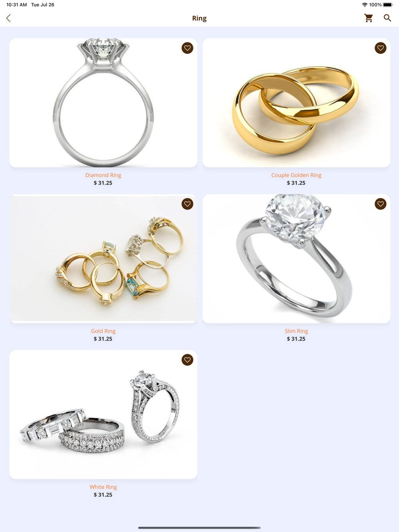The image size is (399, 532).
Task: Tap the battery indicator in the status bar
Action: [x=388, y=5]
